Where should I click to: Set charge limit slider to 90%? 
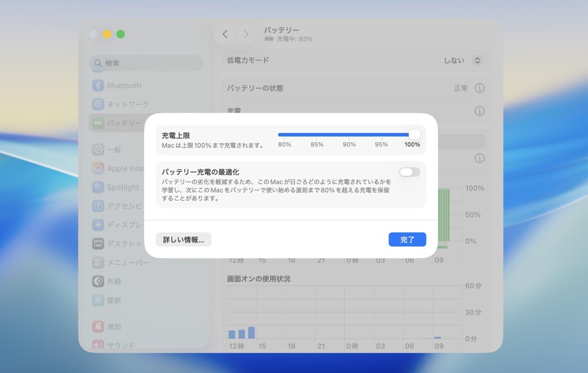point(349,135)
